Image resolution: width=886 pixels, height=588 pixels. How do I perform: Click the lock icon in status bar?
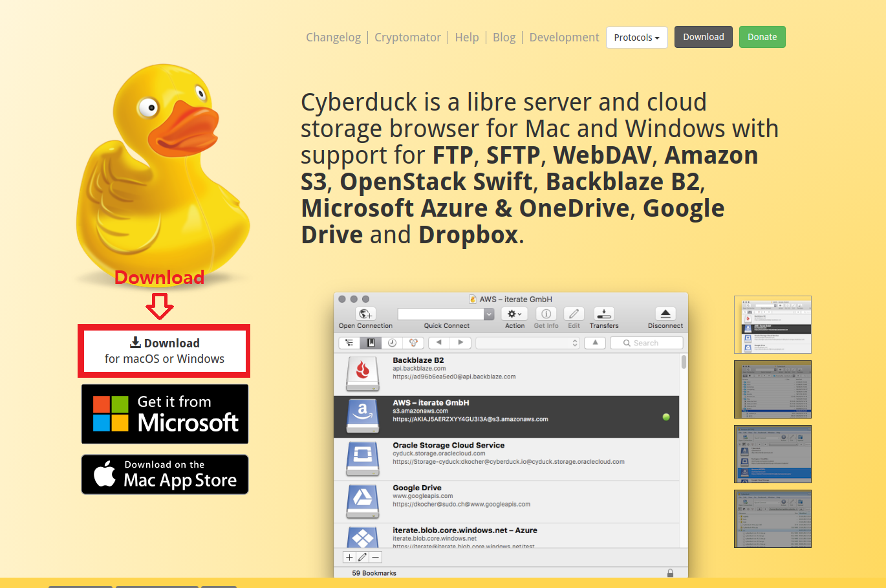pyautogui.click(x=670, y=573)
